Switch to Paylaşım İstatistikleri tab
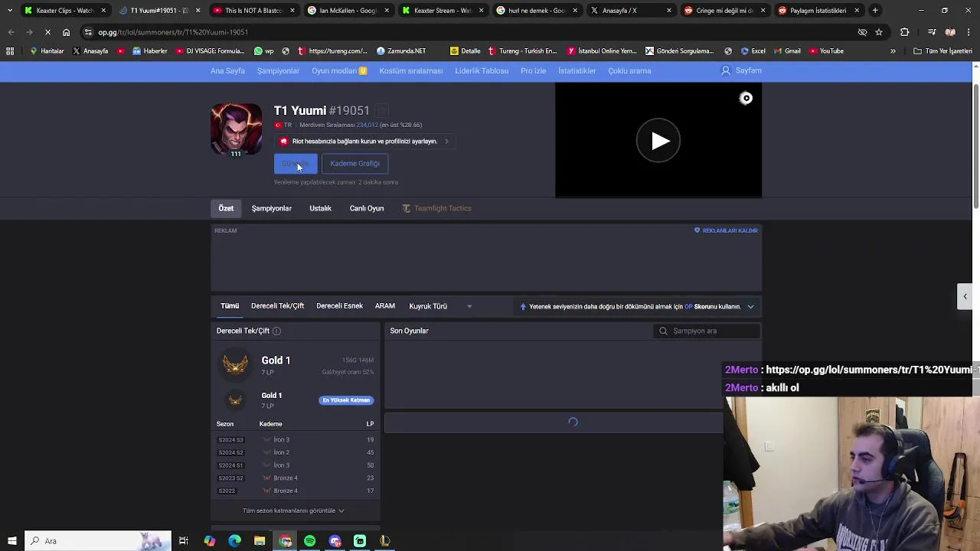This screenshot has width=980, height=551. [x=819, y=11]
